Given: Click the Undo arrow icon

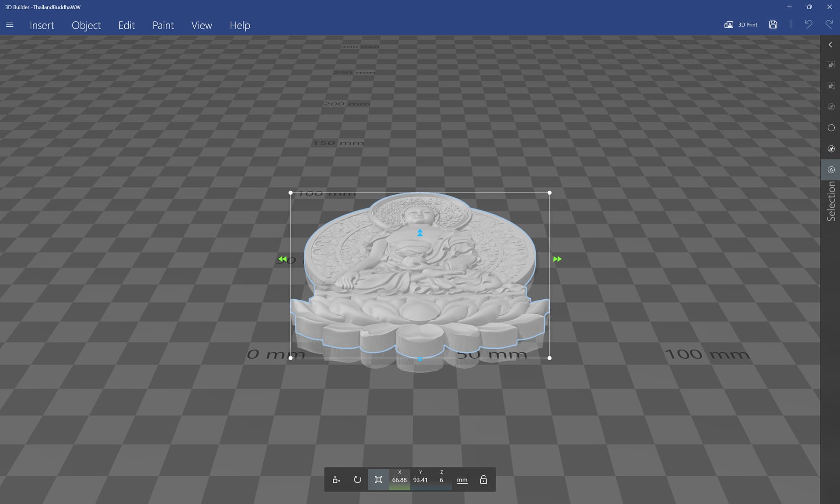Looking at the screenshot, I should 808,25.
